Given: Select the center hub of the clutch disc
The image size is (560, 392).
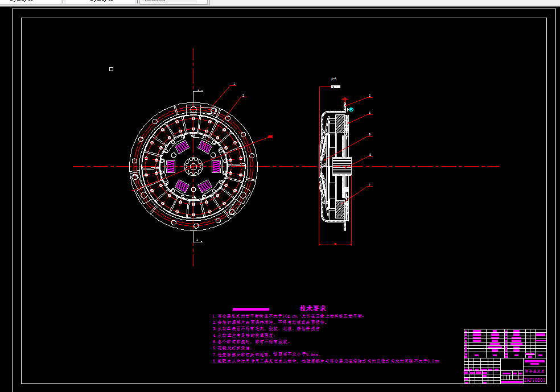Looking at the screenshot, I should click(193, 166).
